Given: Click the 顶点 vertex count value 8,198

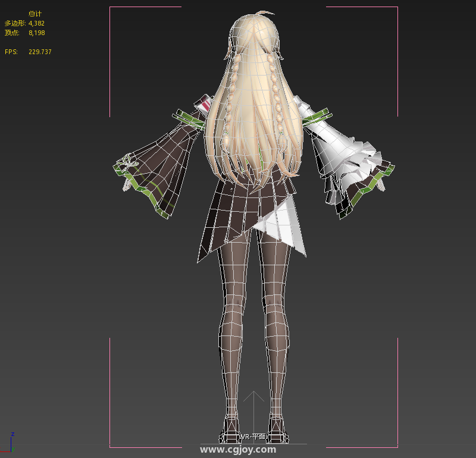Looking at the screenshot, I should 37,33.
